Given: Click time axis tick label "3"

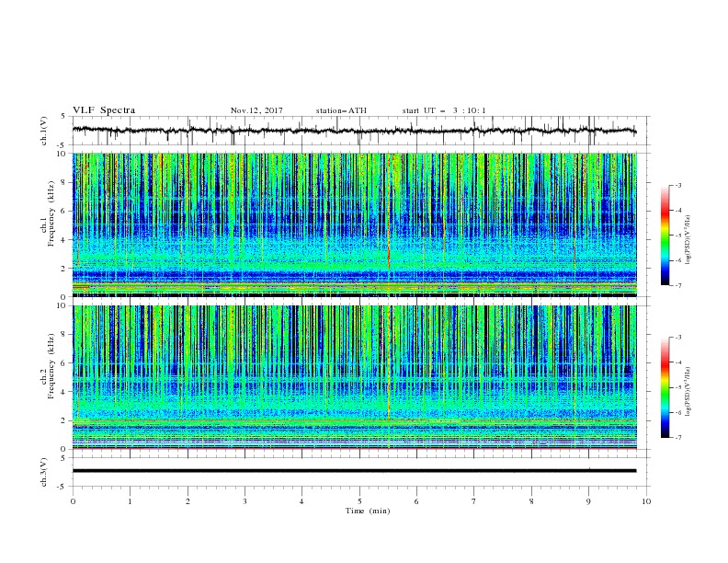Looking at the screenshot, I should pyautogui.click(x=245, y=501).
